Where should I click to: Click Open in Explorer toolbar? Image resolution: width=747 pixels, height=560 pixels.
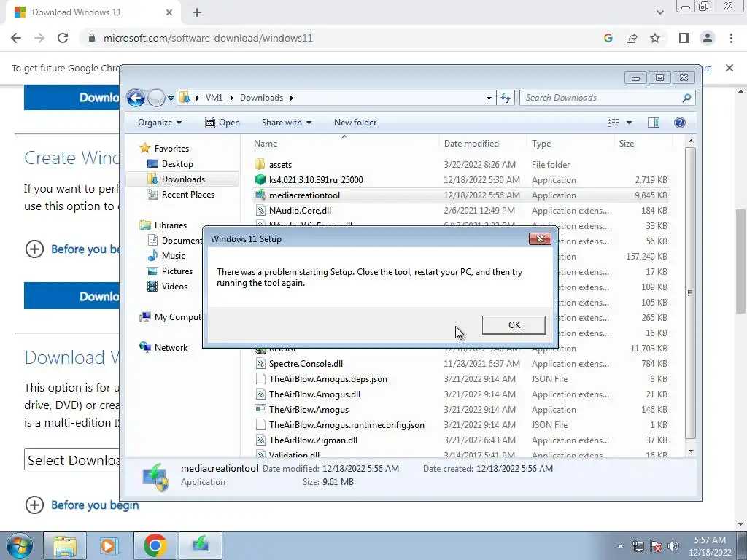222,122
